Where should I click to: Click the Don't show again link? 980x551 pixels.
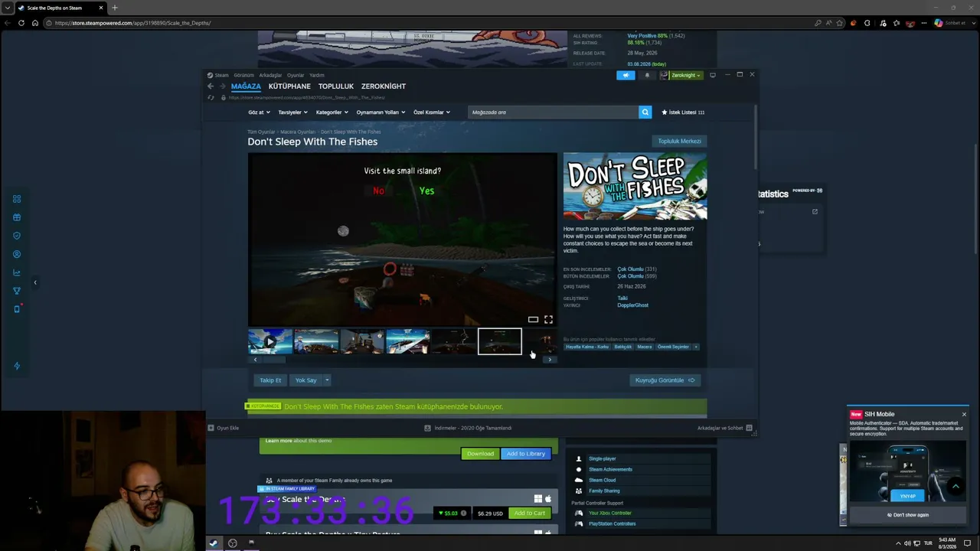click(x=908, y=515)
